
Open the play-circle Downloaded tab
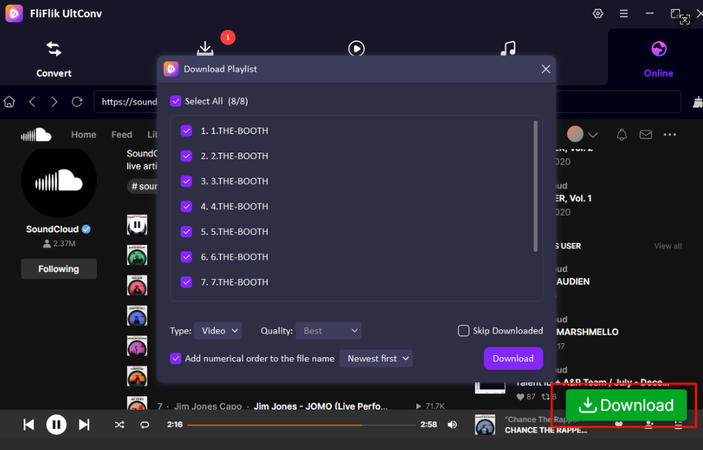[x=356, y=48]
